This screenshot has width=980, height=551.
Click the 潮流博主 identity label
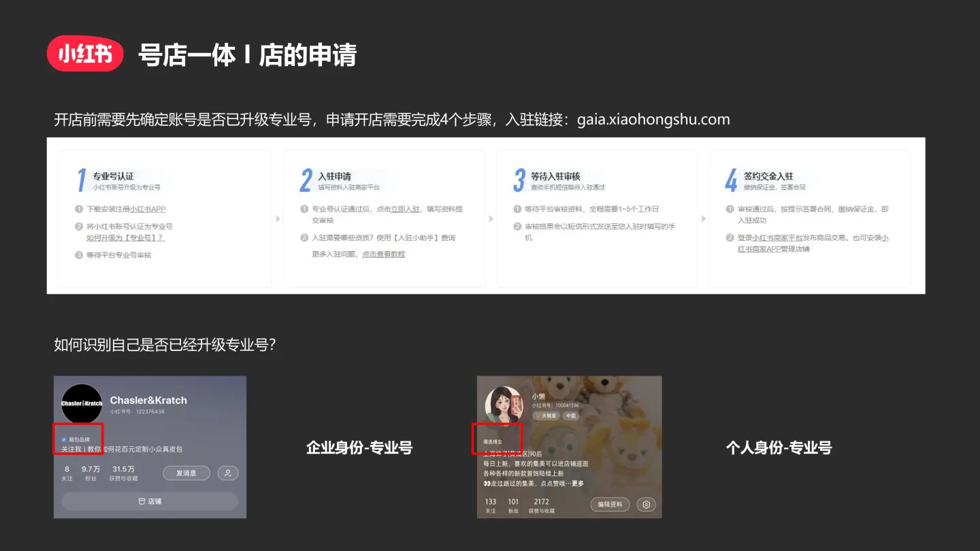point(493,441)
